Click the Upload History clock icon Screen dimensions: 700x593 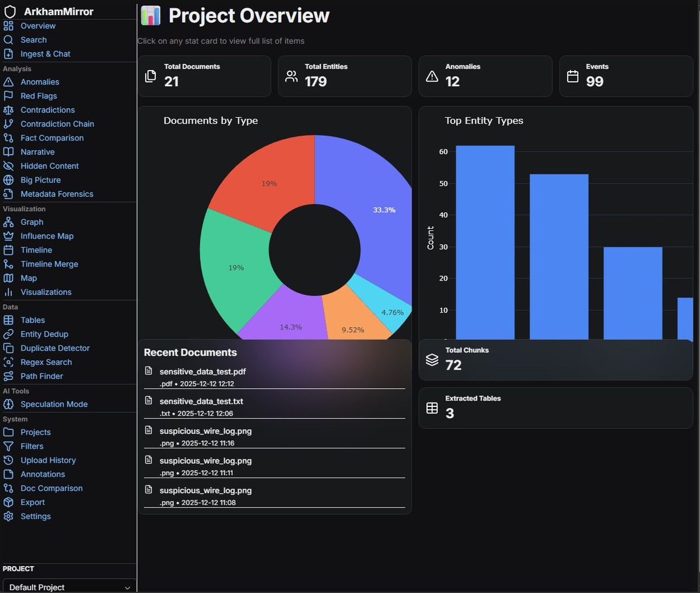click(8, 459)
